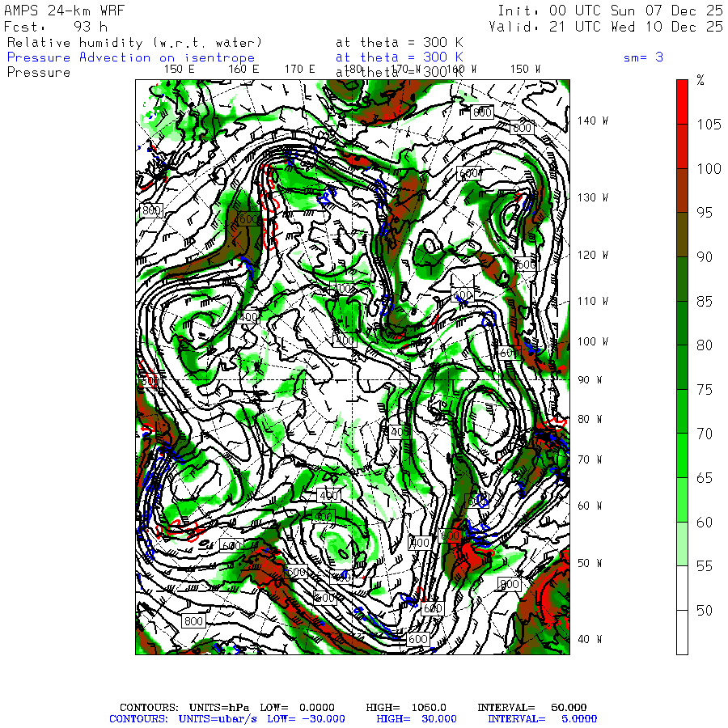Image resolution: width=728 pixels, height=728 pixels.
Task: Click the '85' colorbar tick label
Action: [705, 302]
